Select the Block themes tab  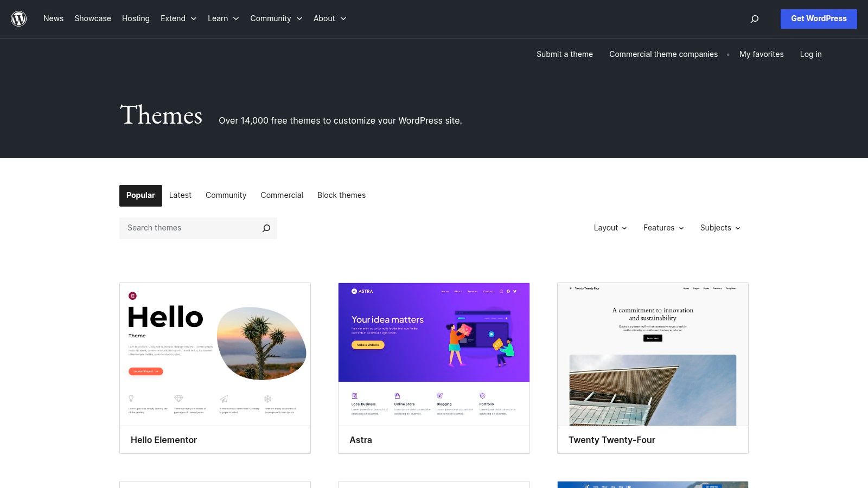click(341, 195)
